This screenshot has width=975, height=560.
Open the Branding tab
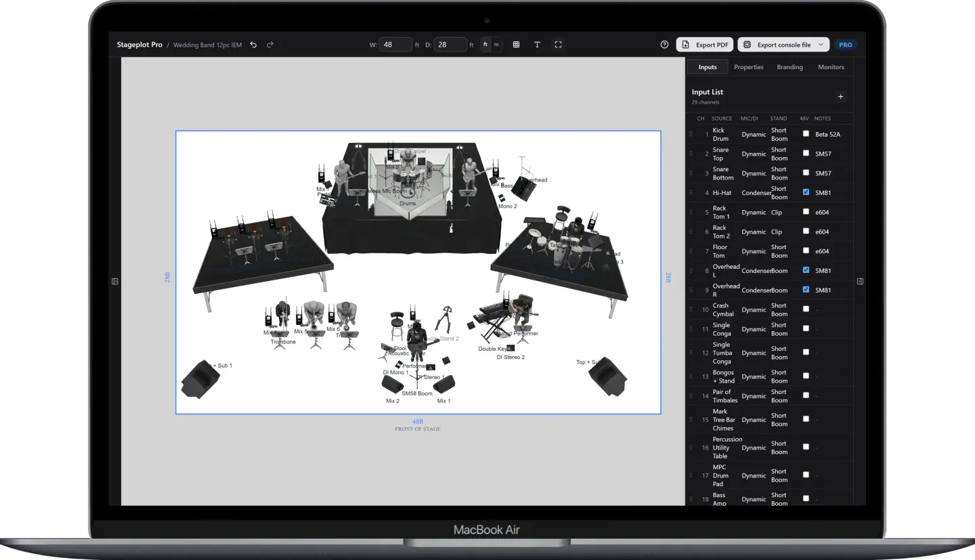(790, 67)
